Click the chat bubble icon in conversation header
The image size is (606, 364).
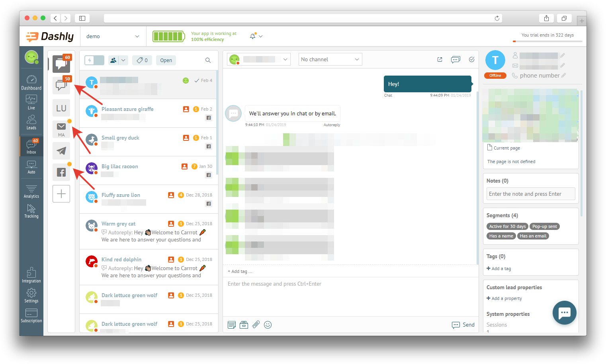[455, 59]
